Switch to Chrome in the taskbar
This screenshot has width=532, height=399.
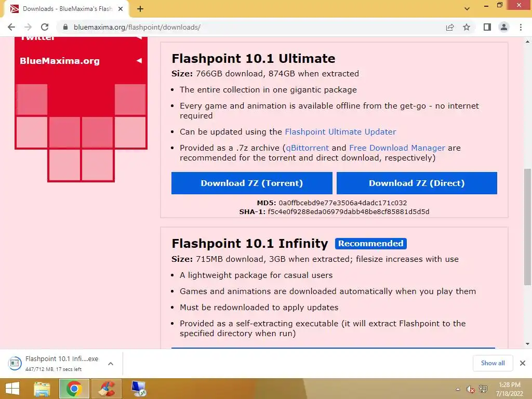(74, 389)
